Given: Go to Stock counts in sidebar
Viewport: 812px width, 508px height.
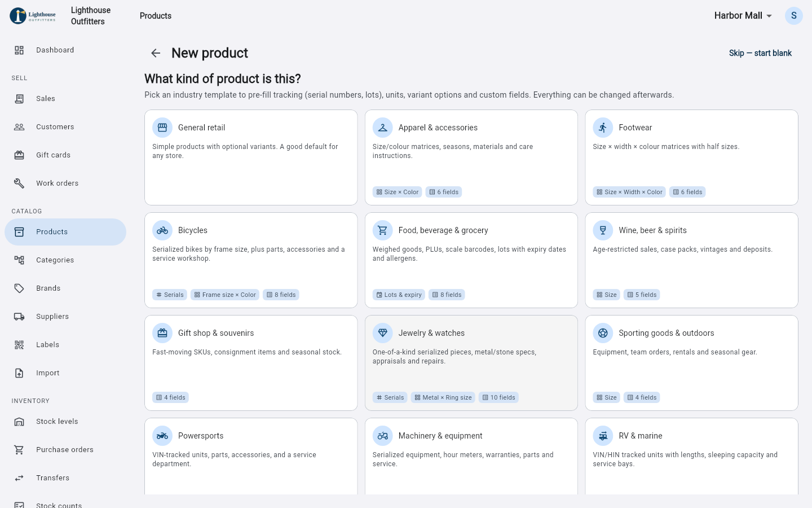Looking at the screenshot, I should 65,504.
